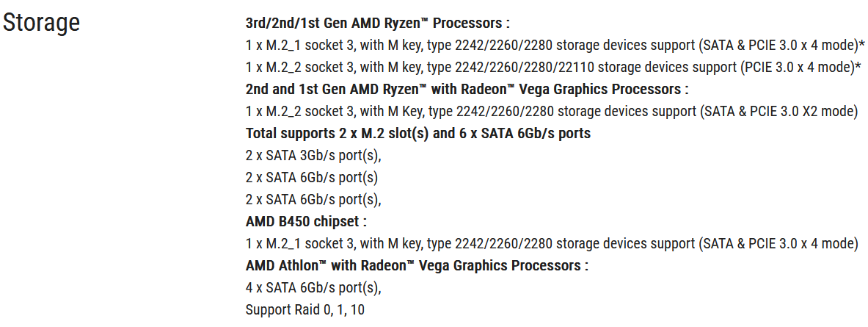Click the "4 x SATA 6Gb/s port(s)," line

314,287
